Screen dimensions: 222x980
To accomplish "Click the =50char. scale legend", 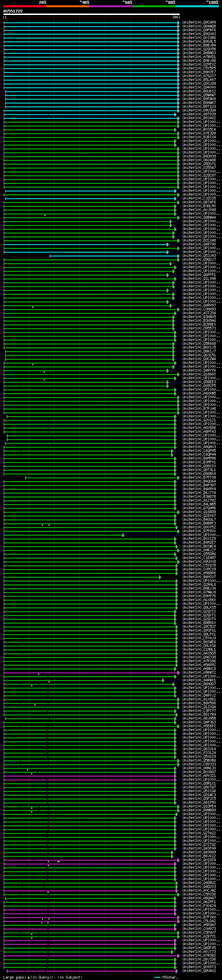I will pos(166,977).
